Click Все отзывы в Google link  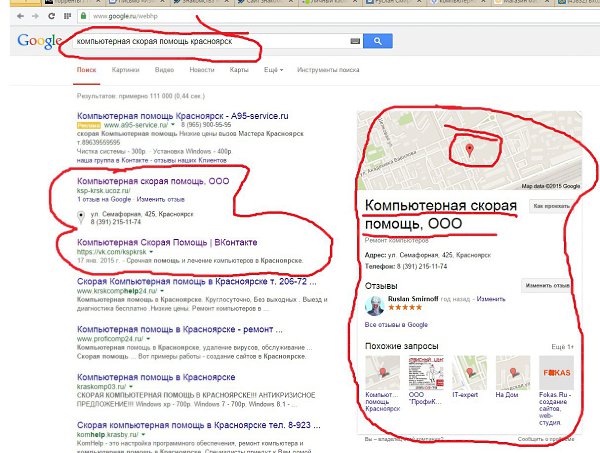(396, 324)
